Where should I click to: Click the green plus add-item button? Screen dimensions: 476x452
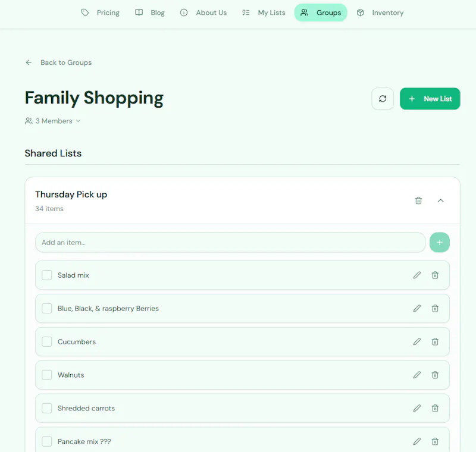(439, 243)
